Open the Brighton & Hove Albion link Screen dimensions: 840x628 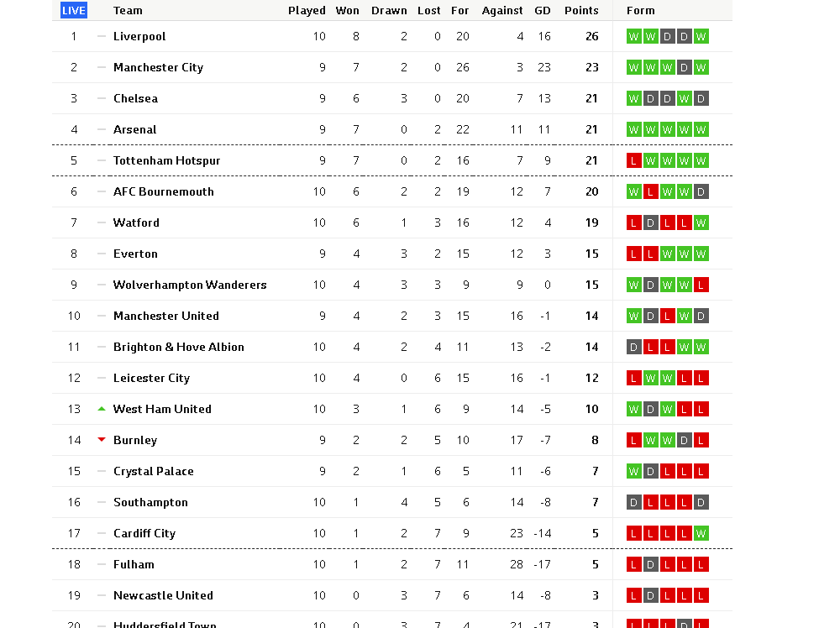coord(178,347)
